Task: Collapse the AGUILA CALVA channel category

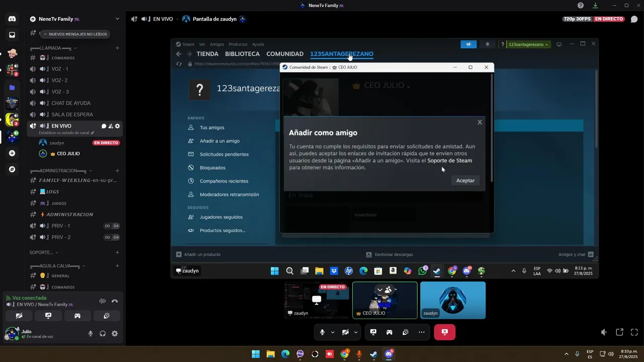Action: point(57,266)
